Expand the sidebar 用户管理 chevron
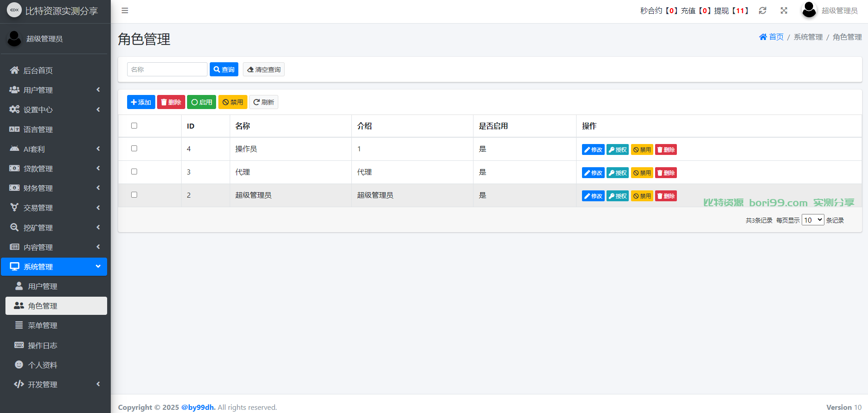Screen dimensions: 868x413 click(x=98, y=90)
